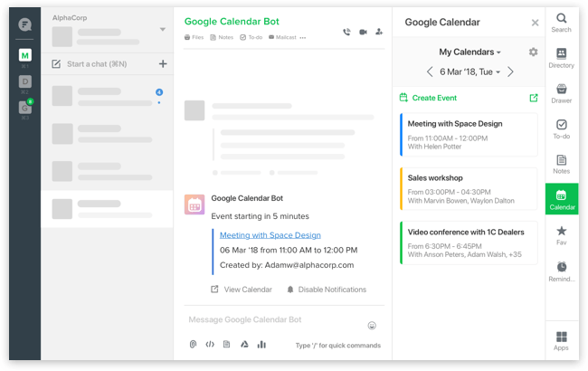Open the Files tab
This screenshot has width=588, height=371.
point(194,37)
